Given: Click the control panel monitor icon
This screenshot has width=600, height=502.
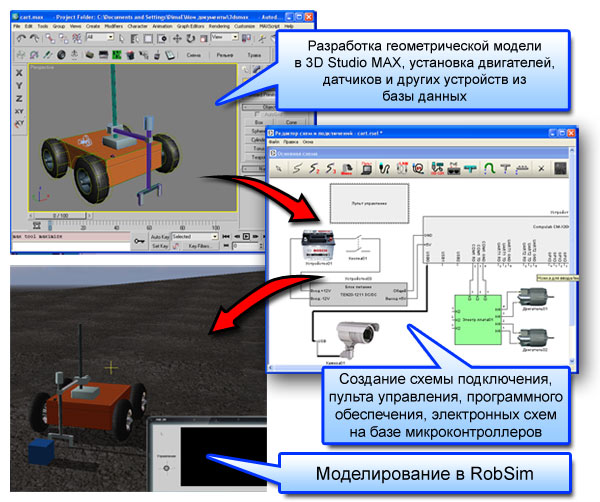Looking at the screenshot, I should coord(367,168).
